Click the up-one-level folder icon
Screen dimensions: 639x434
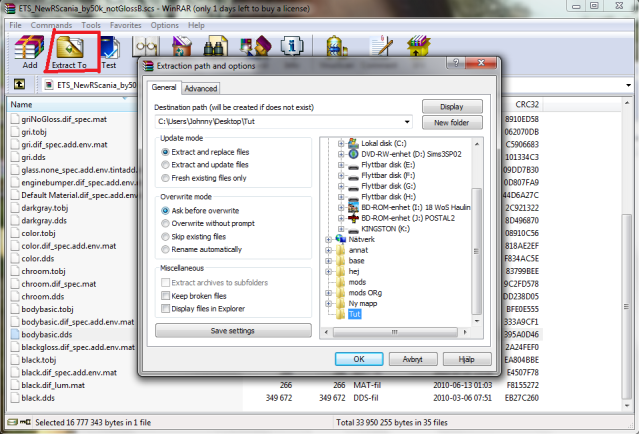pos(19,84)
